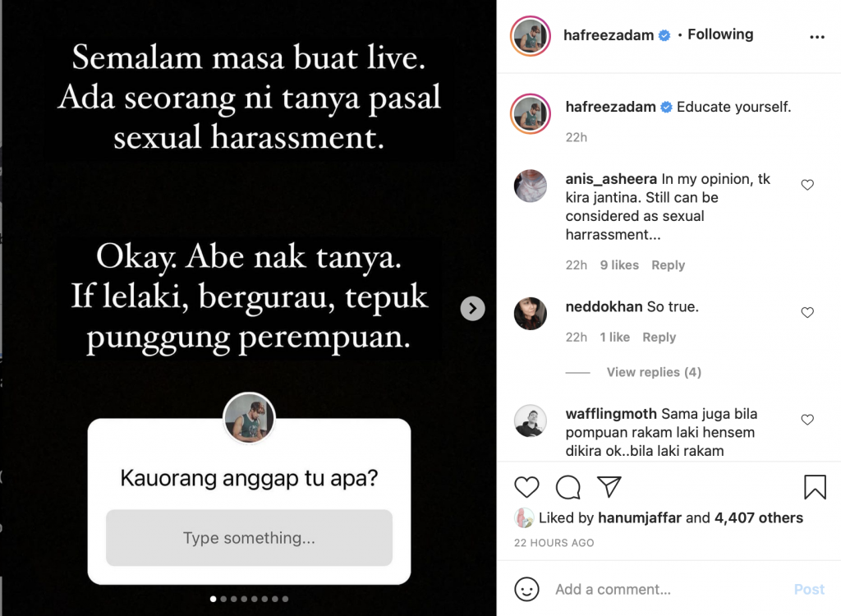Go to the next carousel slide arrow
Viewport: 841px width, 616px height.
(x=472, y=308)
